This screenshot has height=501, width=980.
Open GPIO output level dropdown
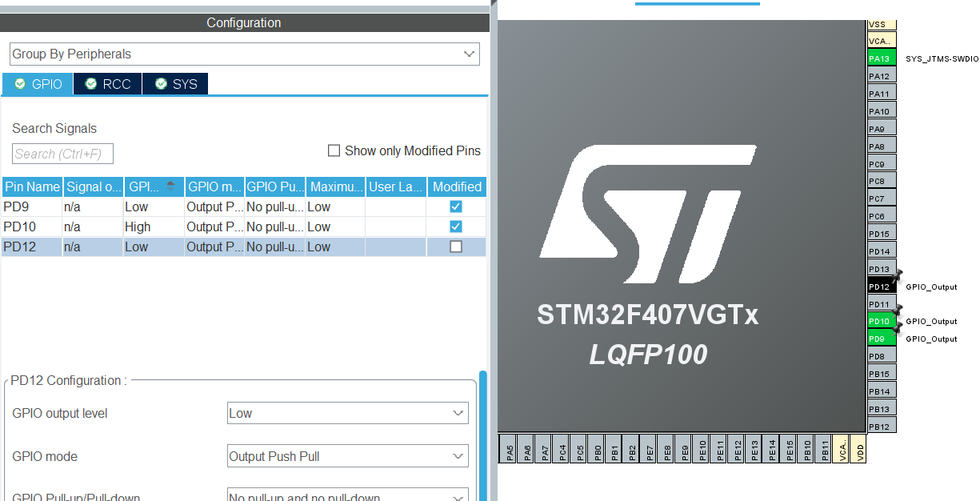(x=348, y=413)
